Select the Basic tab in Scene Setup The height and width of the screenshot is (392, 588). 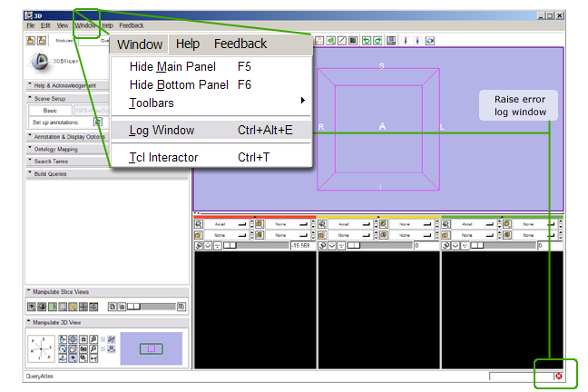(x=49, y=110)
